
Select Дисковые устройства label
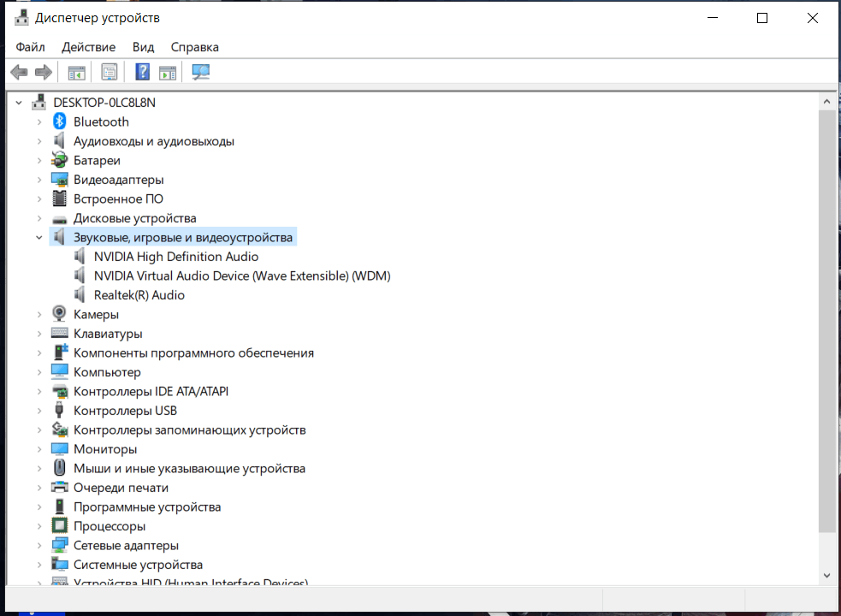click(134, 218)
